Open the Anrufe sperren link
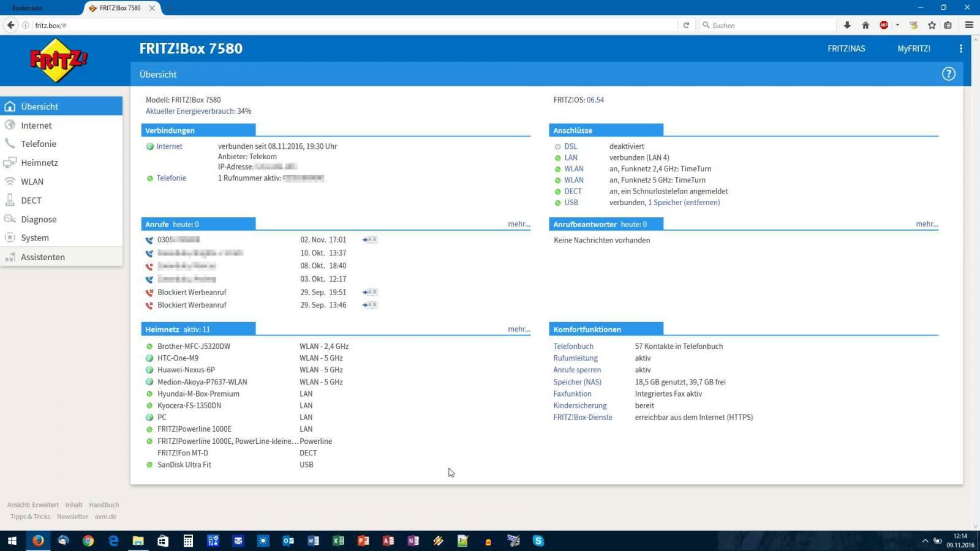This screenshot has height=551, width=980. coord(577,370)
